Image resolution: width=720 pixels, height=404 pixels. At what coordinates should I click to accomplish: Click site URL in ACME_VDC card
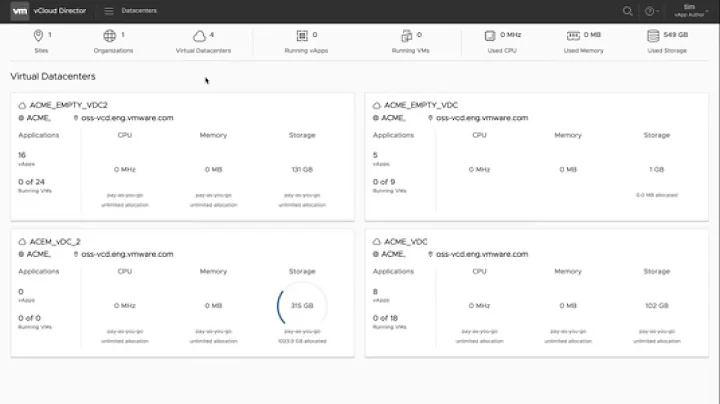(482, 254)
